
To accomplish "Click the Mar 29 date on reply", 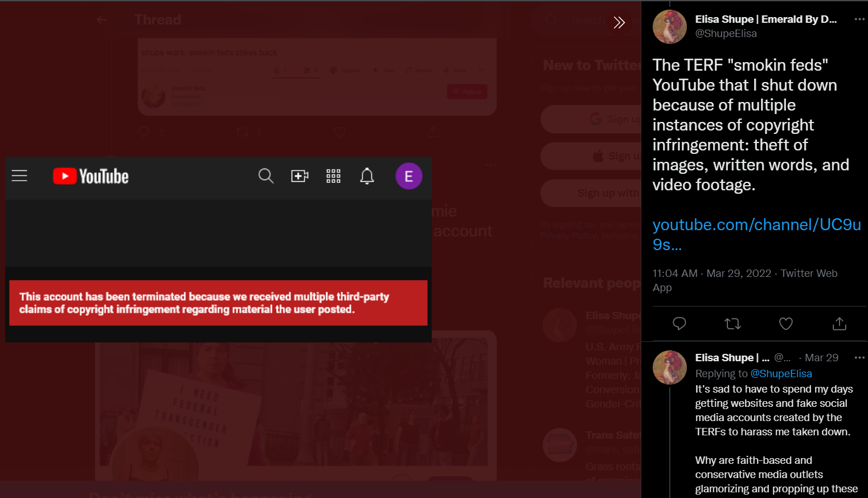I will tap(821, 358).
